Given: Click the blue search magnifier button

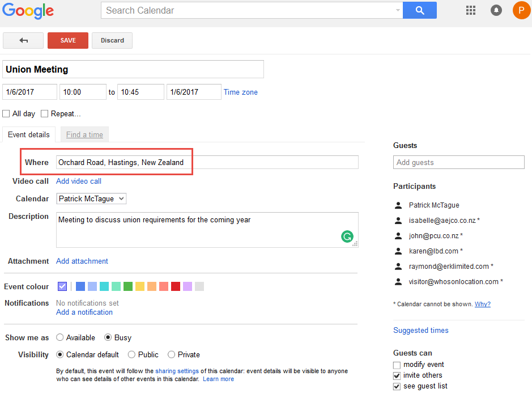Looking at the screenshot, I should [x=420, y=11].
